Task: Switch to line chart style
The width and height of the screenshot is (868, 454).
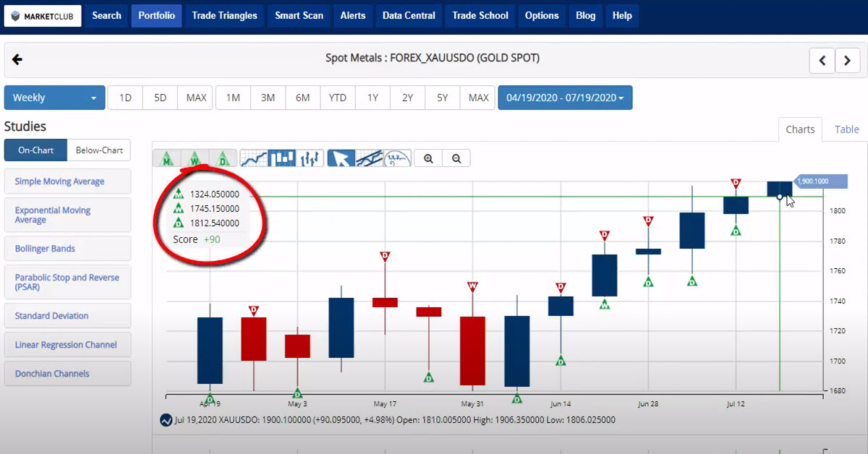Action: (254, 158)
